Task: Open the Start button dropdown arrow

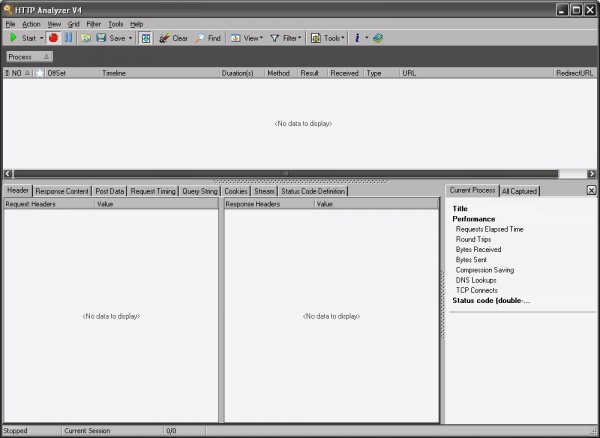Action: (41, 38)
